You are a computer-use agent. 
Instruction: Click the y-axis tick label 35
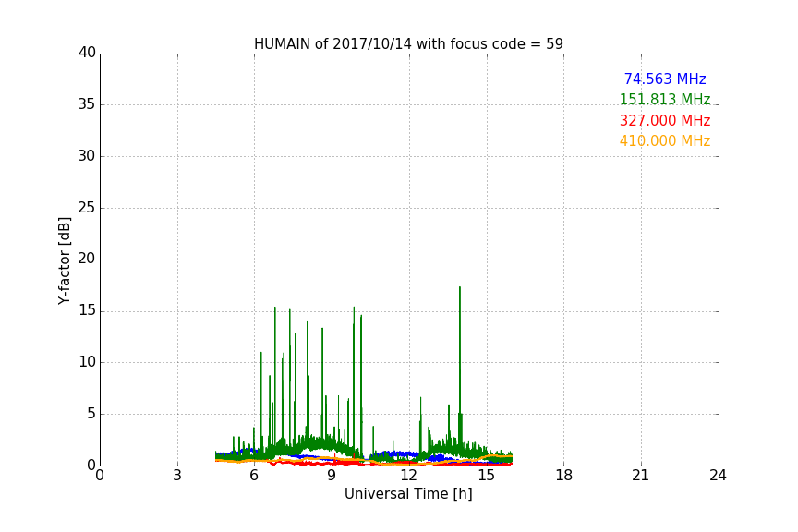coord(87,104)
